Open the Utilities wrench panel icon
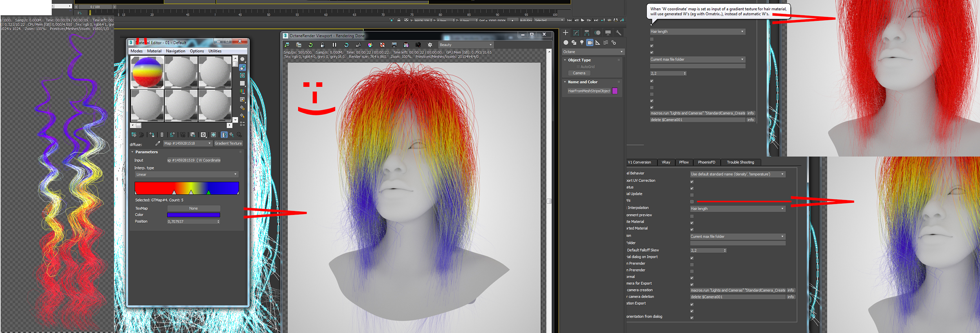Viewport: 980px width, 333px height. pos(618,33)
